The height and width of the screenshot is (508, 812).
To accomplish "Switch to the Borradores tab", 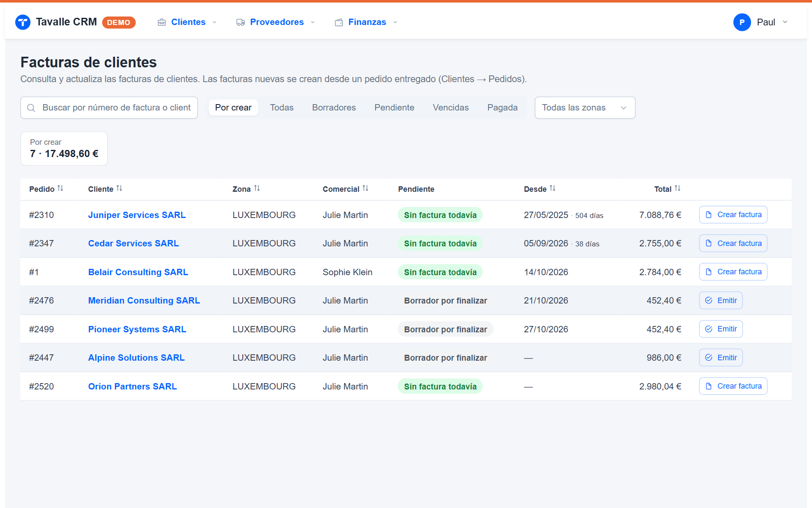I will pos(334,108).
